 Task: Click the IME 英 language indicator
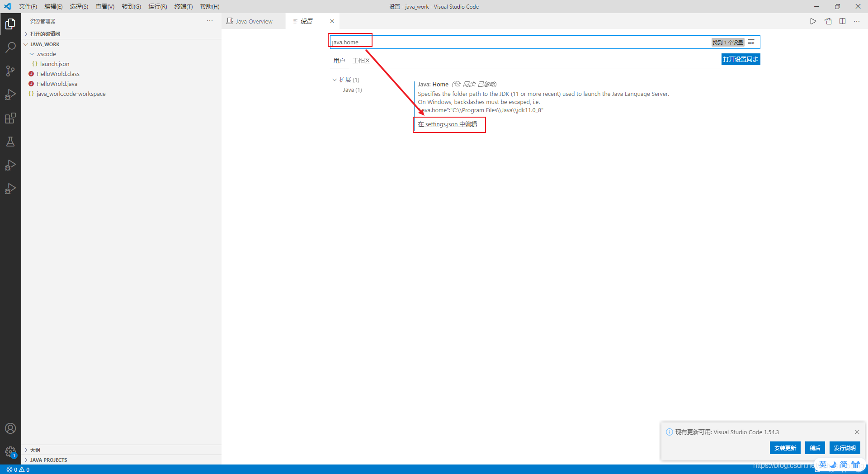pos(823,465)
